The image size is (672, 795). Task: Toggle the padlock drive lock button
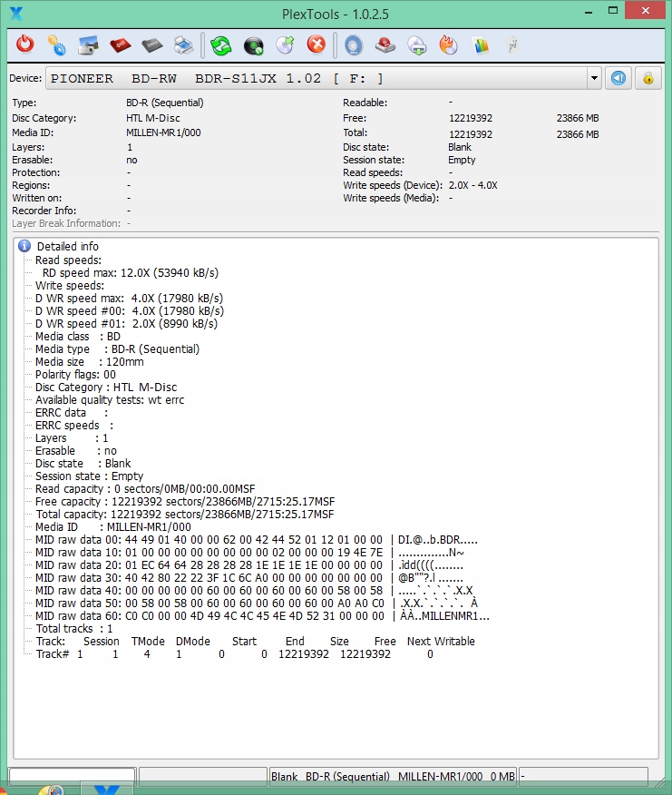648,78
